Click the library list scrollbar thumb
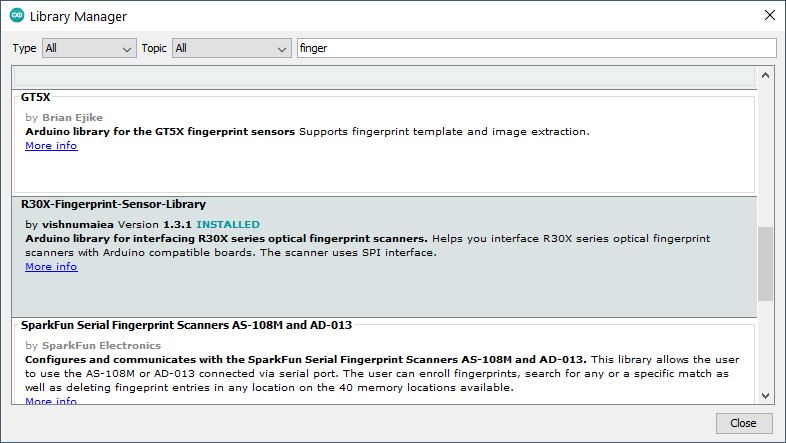This screenshot has width=786, height=443. tap(765, 264)
